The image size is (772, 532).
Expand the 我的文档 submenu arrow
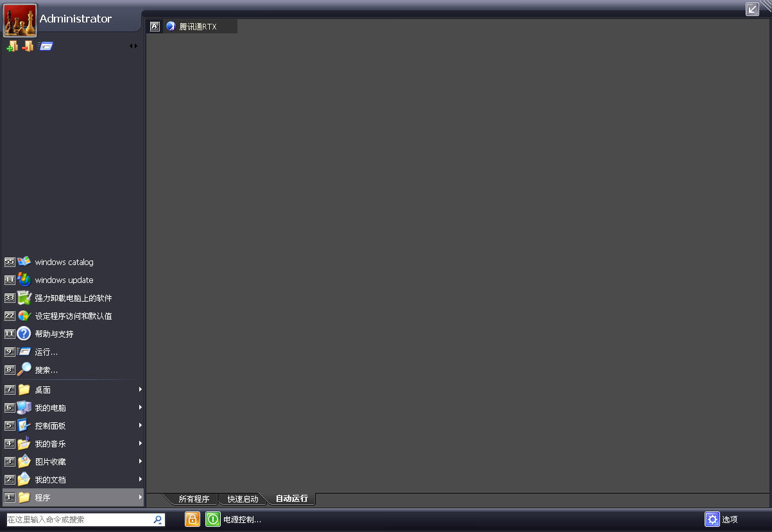pos(140,479)
